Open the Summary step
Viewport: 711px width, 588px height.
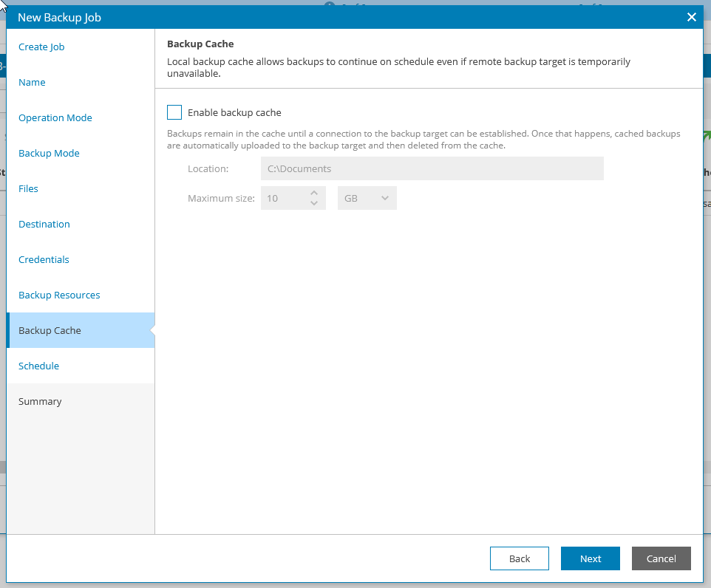(x=40, y=401)
